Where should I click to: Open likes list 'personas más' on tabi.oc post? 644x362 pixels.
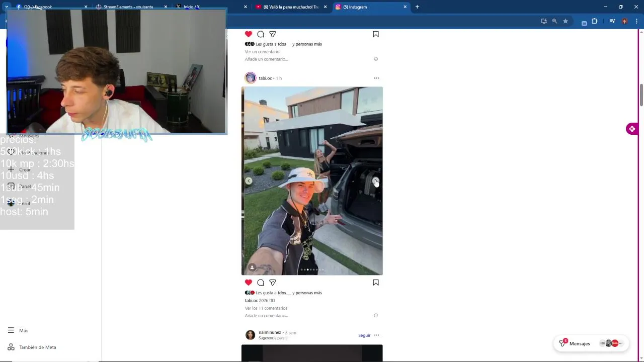tap(308, 293)
